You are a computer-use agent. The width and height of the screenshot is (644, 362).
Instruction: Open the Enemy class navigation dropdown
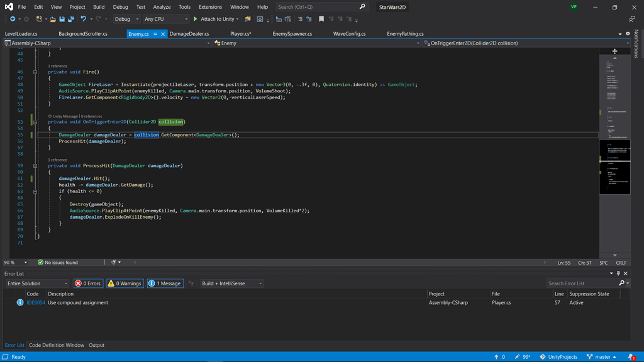pos(317,43)
